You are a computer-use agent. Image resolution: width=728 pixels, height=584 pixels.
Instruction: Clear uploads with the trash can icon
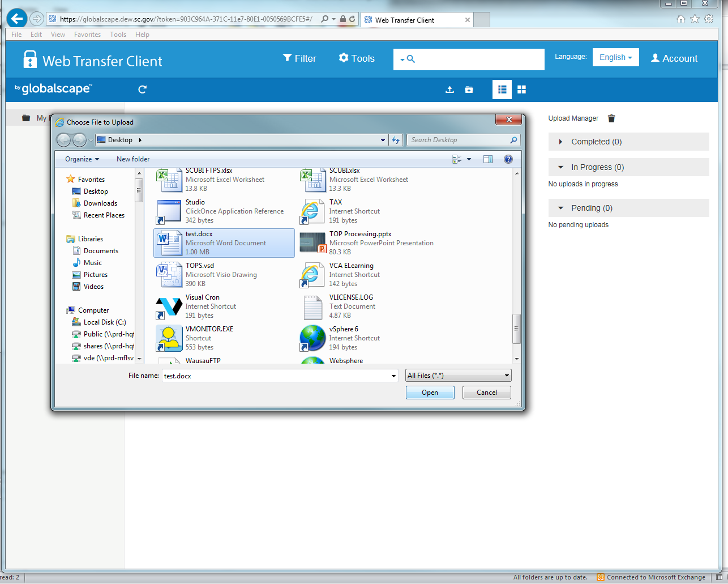pyautogui.click(x=611, y=118)
